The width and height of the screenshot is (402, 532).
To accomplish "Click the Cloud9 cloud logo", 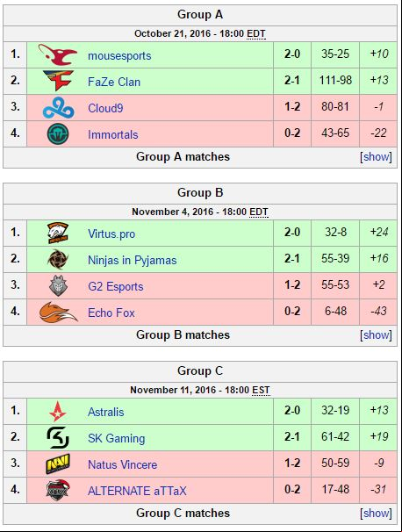I will pos(58,108).
